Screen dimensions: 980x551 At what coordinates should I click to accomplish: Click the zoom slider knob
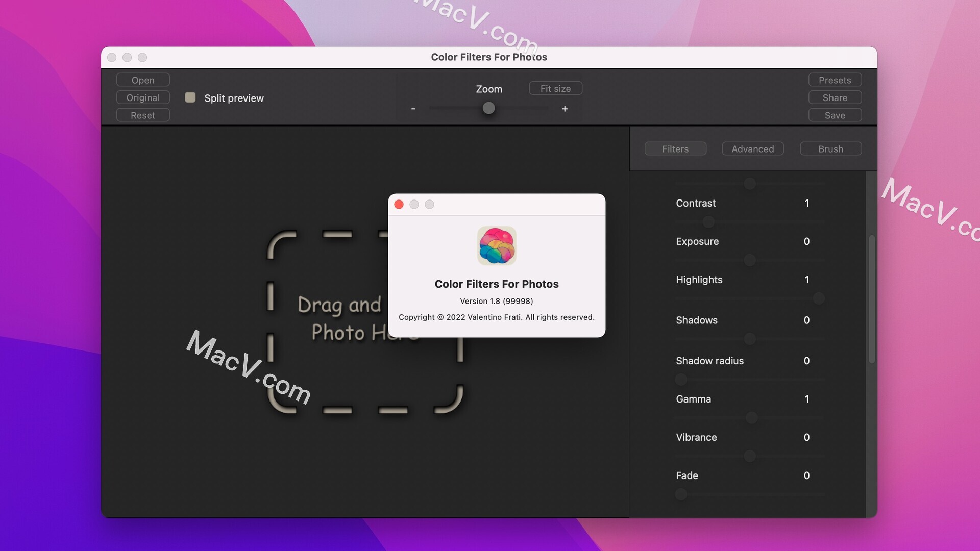488,108
